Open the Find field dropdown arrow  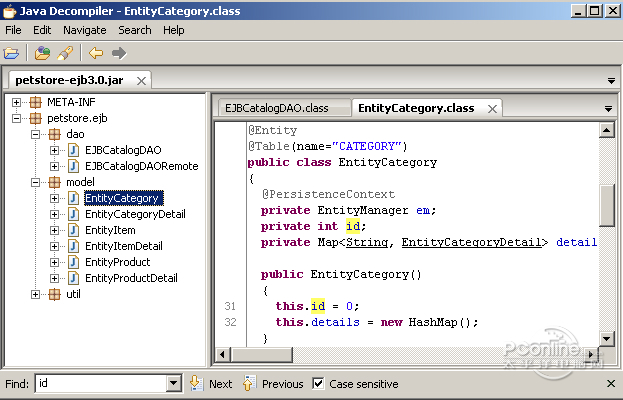pyautogui.click(x=173, y=383)
